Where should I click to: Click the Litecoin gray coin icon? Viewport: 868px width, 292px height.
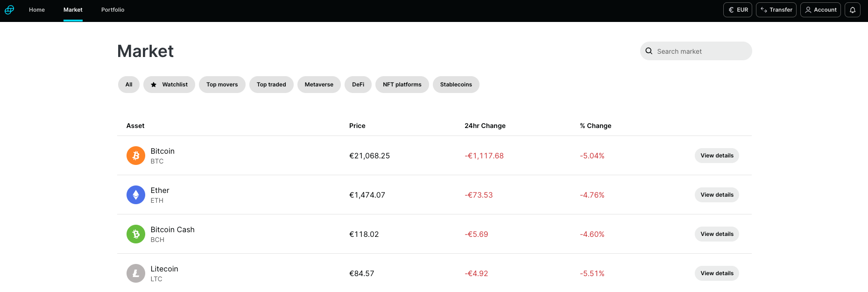point(136,273)
